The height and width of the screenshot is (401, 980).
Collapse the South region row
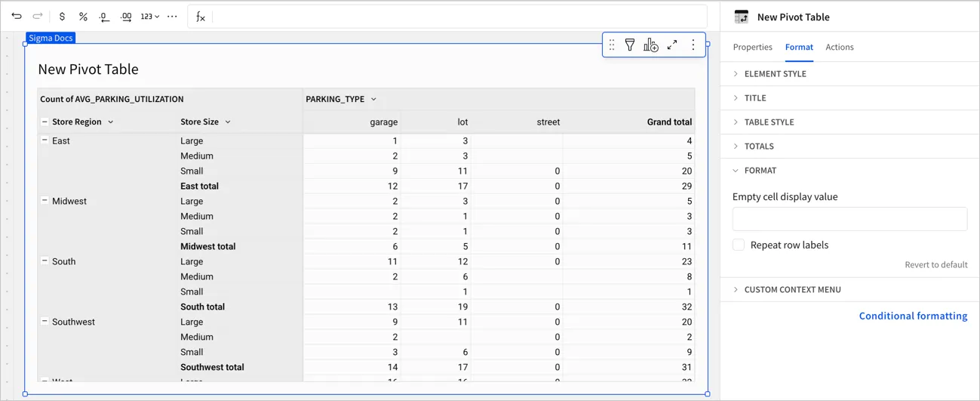click(x=45, y=261)
